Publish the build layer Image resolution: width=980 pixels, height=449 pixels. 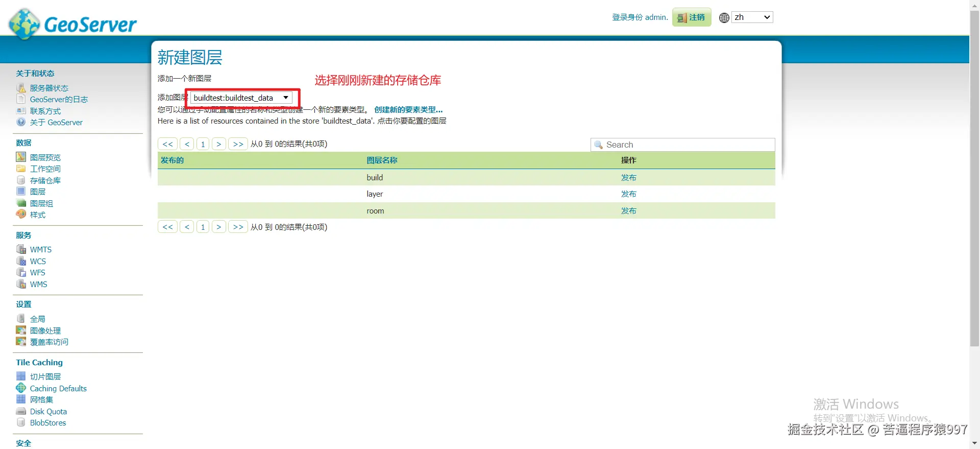point(628,177)
